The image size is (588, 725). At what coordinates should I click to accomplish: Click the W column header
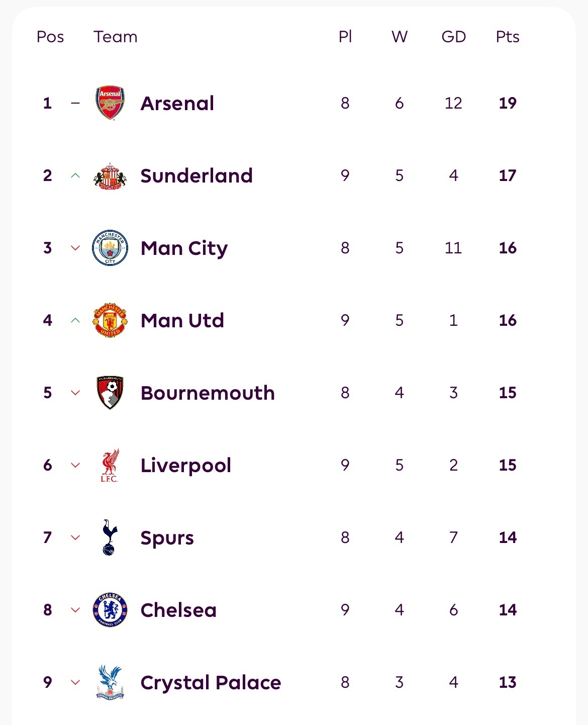point(400,37)
